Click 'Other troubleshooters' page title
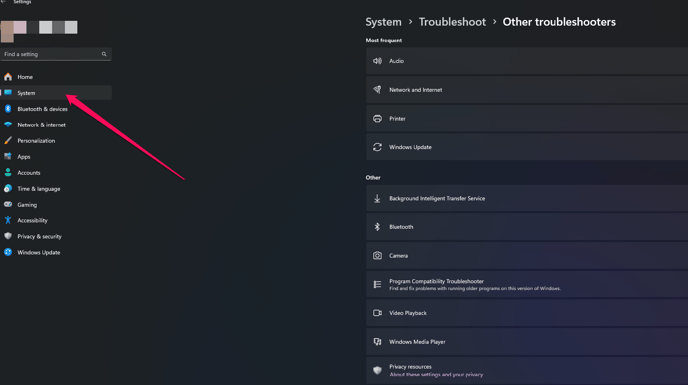 pyautogui.click(x=559, y=22)
